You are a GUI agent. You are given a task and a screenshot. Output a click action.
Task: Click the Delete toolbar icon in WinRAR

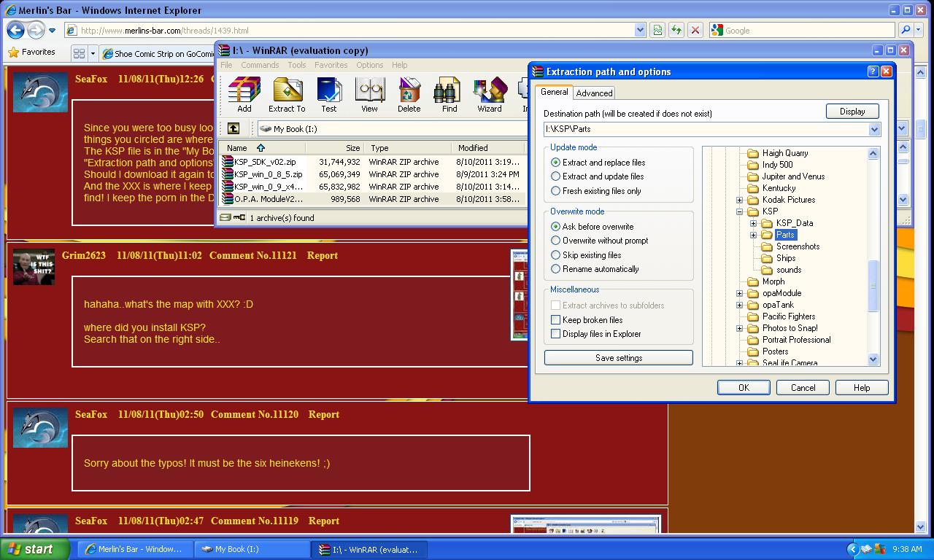pyautogui.click(x=409, y=96)
